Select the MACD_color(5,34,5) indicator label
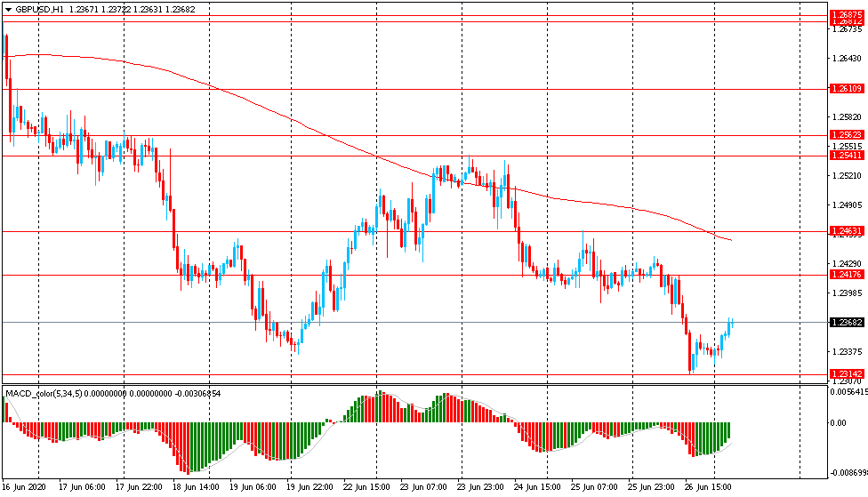Image resolution: width=868 pixels, height=497 pixels. tap(44, 394)
